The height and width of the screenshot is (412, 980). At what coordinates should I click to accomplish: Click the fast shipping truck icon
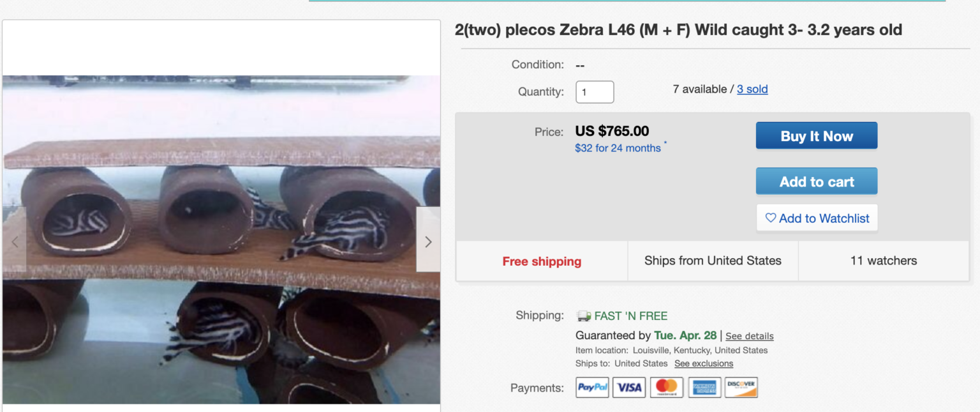[583, 316]
